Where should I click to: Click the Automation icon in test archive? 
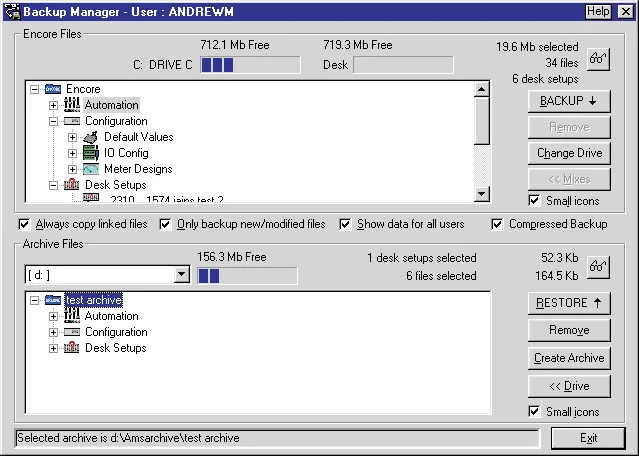pos(72,316)
